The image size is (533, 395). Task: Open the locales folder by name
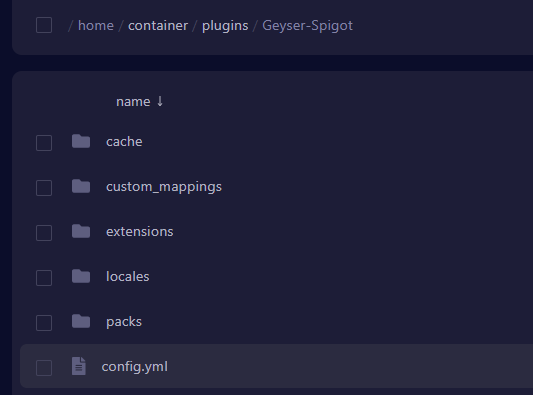127,276
